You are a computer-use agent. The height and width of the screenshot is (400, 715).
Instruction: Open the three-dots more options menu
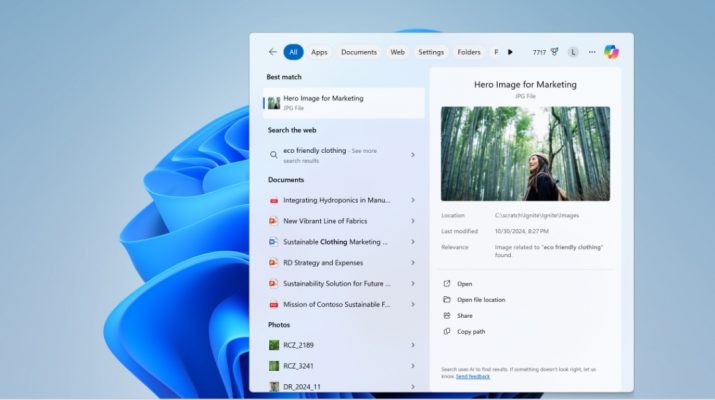coord(592,52)
